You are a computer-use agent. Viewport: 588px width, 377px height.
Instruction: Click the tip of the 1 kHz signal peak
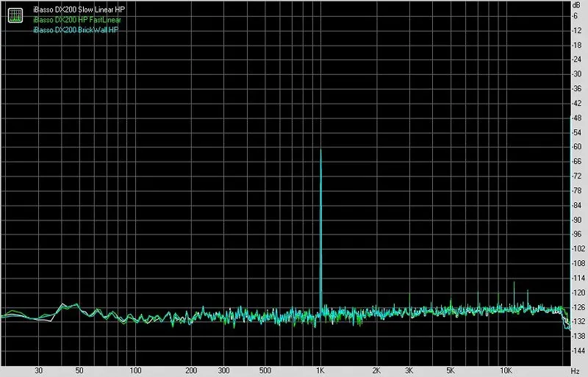320,150
